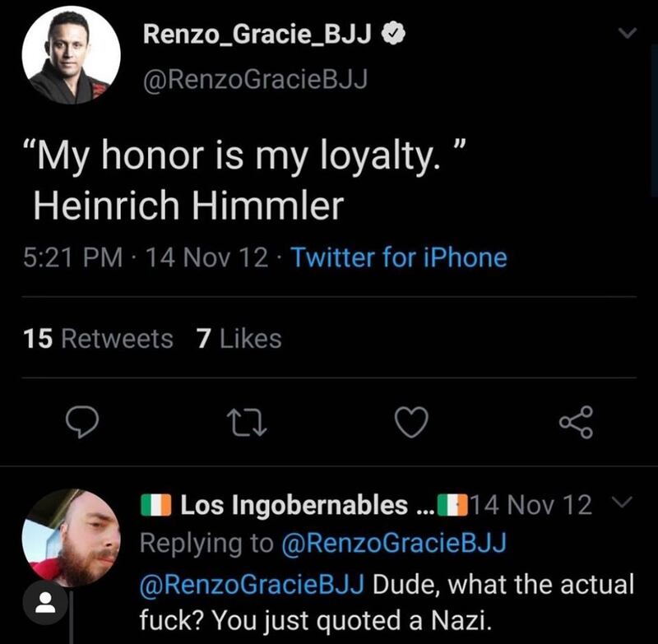This screenshot has height=644, width=658.
Task: Open the reply author's profile picture
Action: point(71,537)
